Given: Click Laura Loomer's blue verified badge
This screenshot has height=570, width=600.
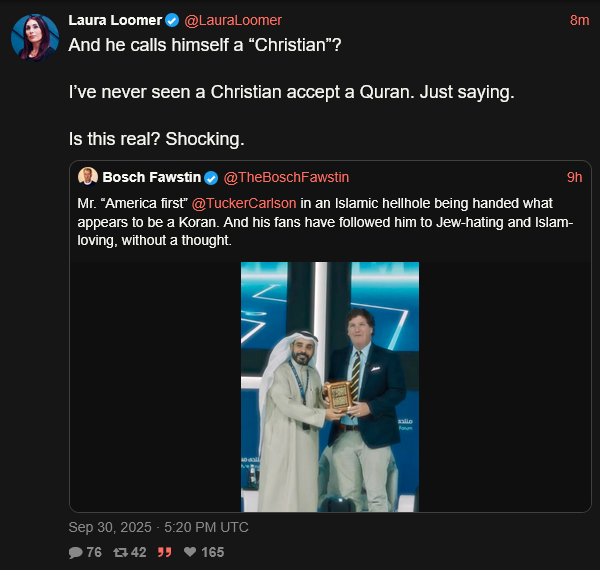Looking at the screenshot, I should point(172,21).
